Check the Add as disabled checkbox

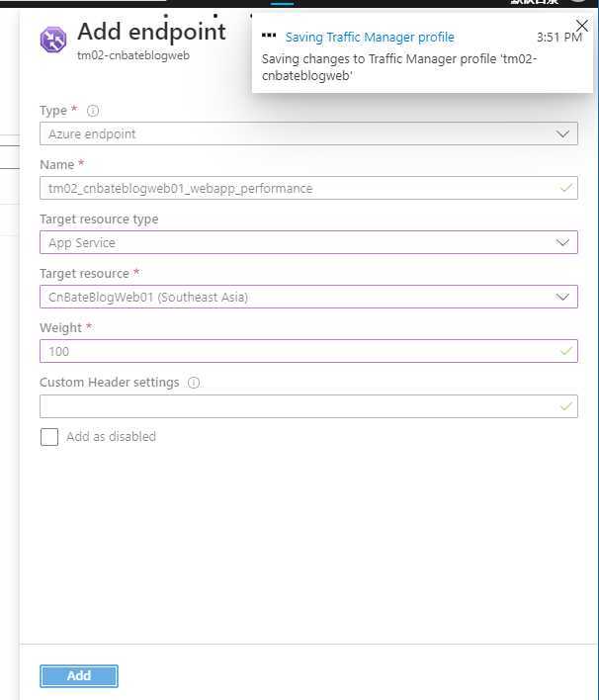49,437
